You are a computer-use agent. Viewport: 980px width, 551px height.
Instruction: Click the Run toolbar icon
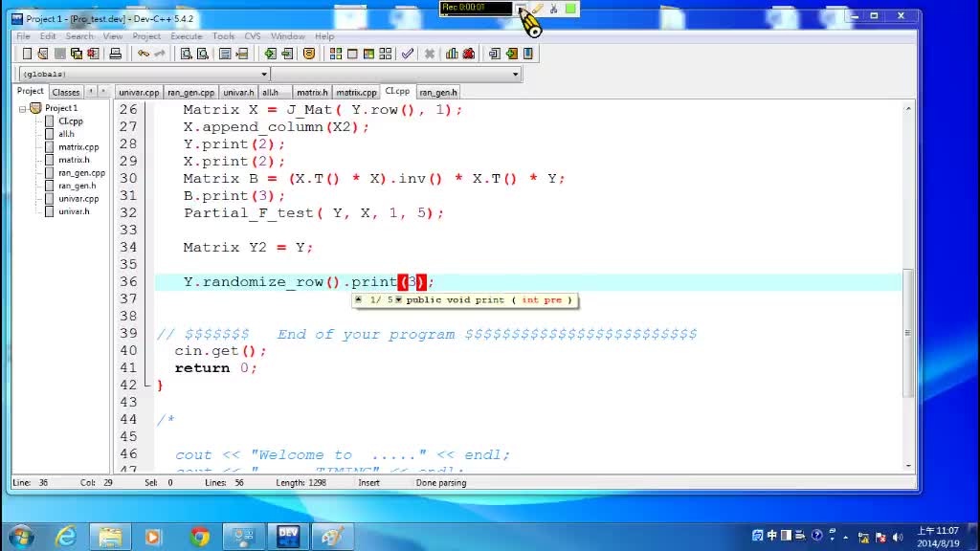click(352, 54)
